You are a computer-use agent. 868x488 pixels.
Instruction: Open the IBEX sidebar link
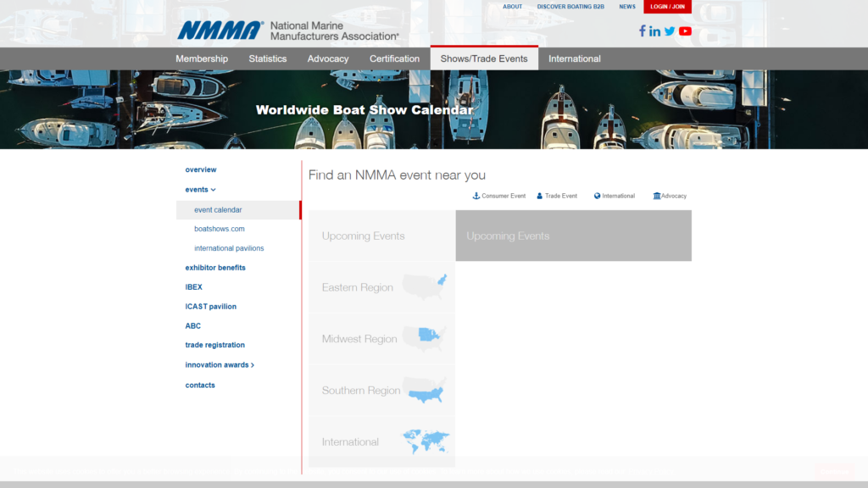[x=194, y=287]
